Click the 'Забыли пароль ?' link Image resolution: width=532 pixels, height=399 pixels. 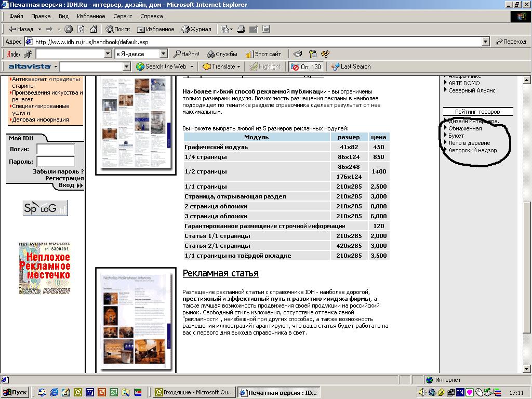click(x=58, y=171)
